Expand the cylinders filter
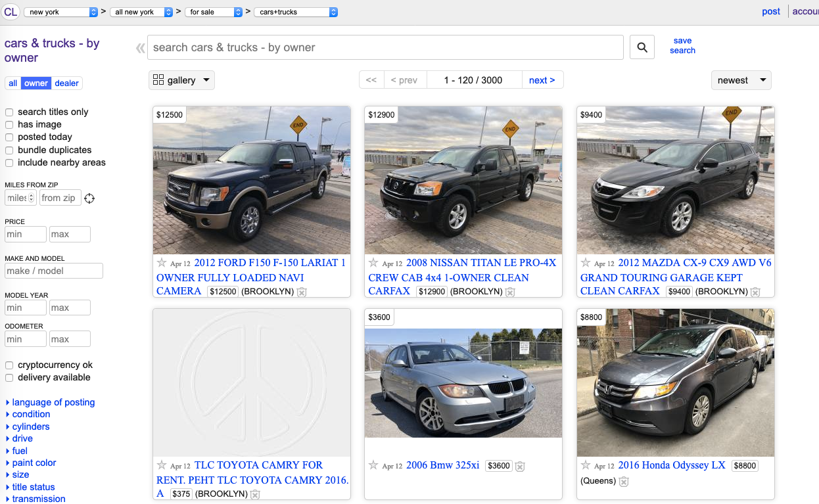 point(28,426)
